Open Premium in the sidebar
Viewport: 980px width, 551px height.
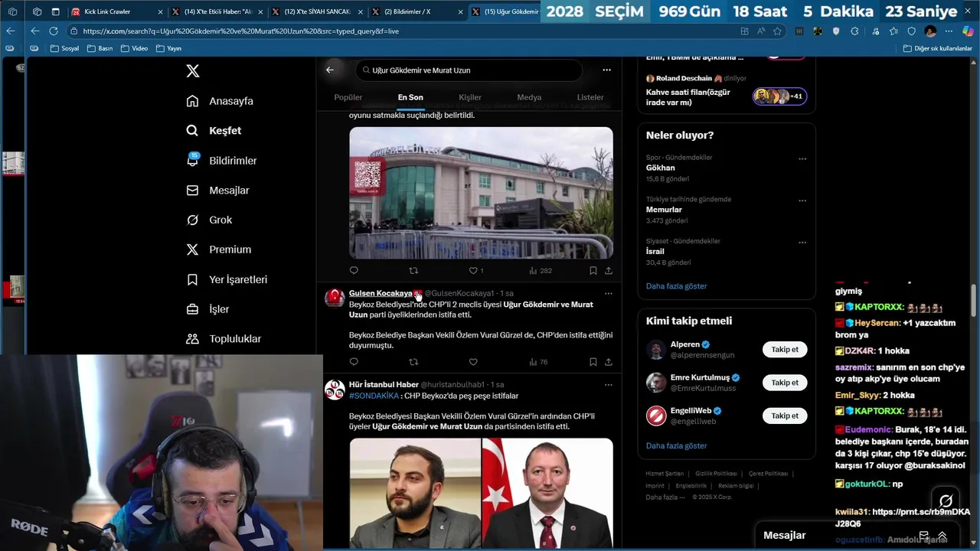tap(219, 249)
